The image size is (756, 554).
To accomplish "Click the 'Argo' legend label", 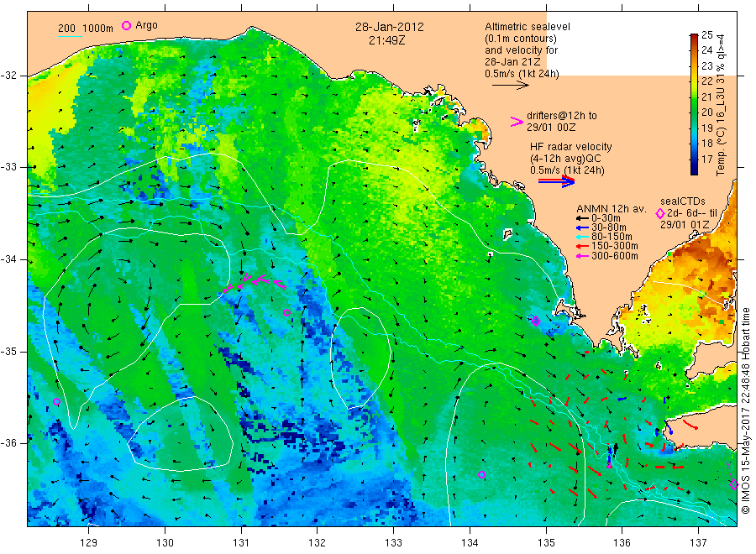I will click(x=146, y=25).
